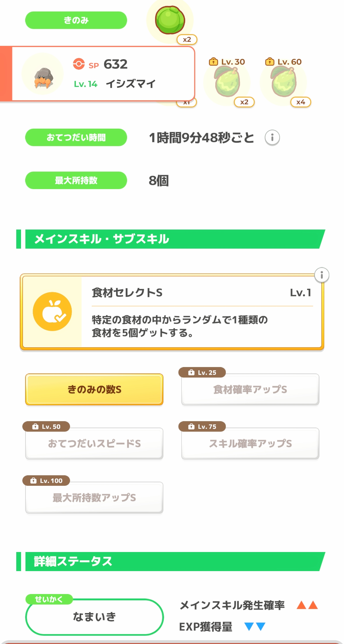This screenshot has width=344, height=644.
Task: Open main skill info button
Action: 322,275
